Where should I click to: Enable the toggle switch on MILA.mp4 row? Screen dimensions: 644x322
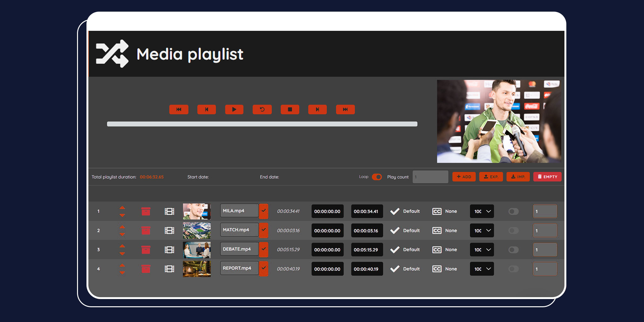pos(513,212)
